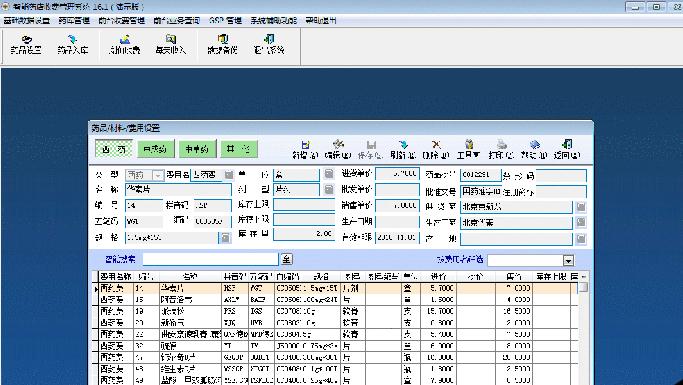This screenshot has width=683, height=385.
Task: Click the 全 button beside search box
Action: 286,259
